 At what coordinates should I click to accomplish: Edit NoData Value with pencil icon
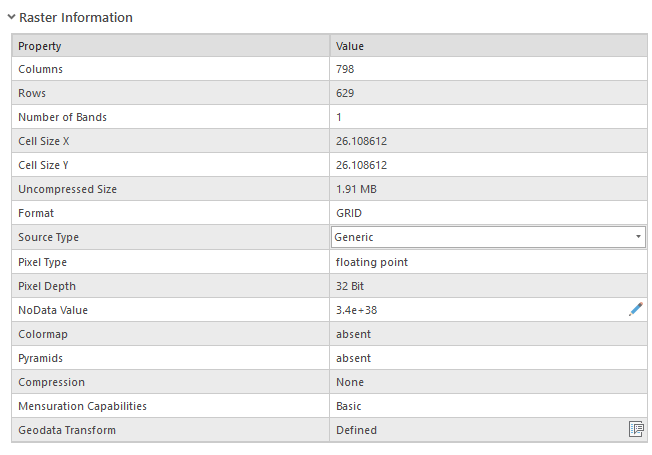tap(636, 310)
